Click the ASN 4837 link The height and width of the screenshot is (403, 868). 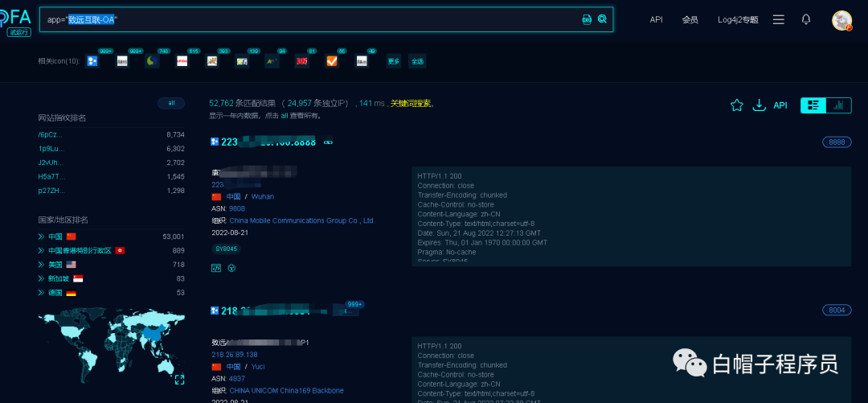point(237,379)
